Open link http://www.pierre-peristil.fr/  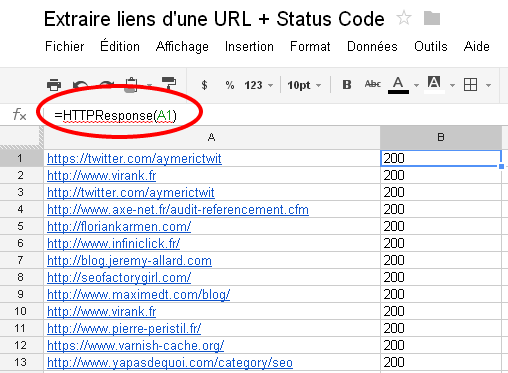coord(124,328)
